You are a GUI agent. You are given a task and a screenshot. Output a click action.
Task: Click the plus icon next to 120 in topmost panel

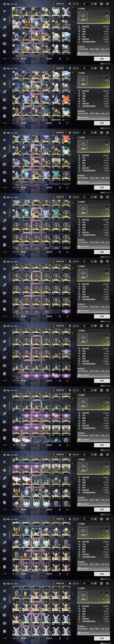pyautogui.click(x=95, y=4)
